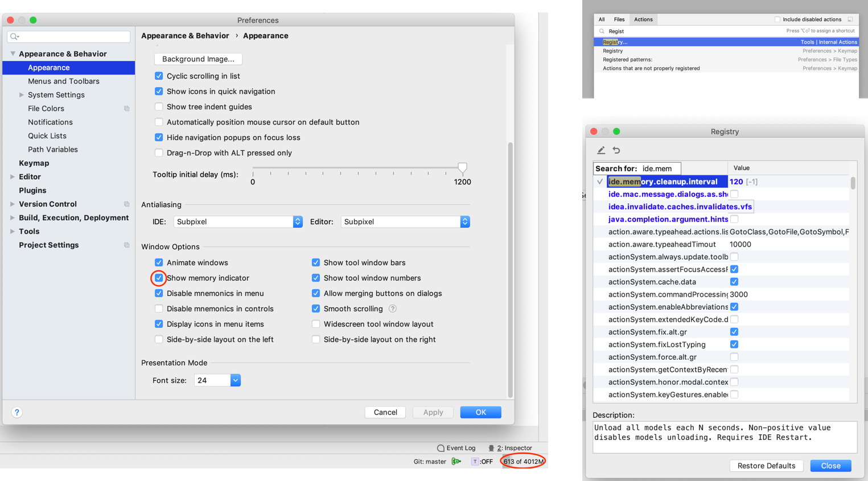Check Include disabled actions
This screenshot has width=868, height=481.
click(777, 19)
